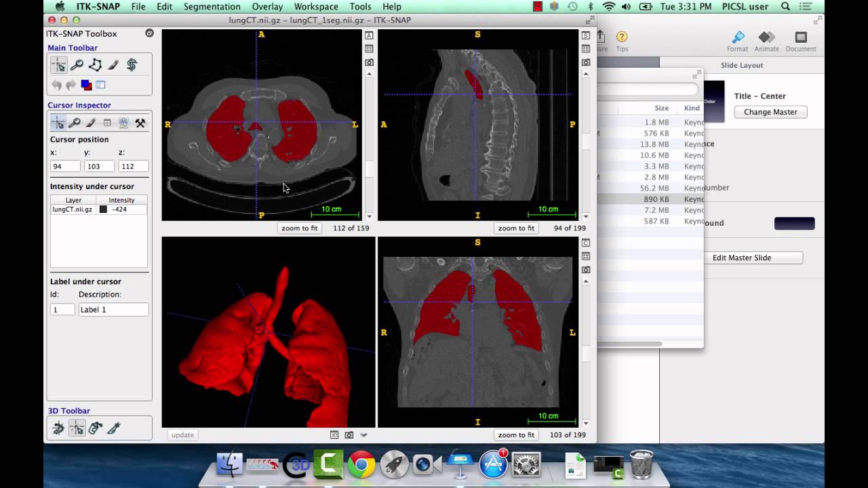Click the z cursor position field
The height and width of the screenshot is (488, 868).
pyautogui.click(x=133, y=166)
